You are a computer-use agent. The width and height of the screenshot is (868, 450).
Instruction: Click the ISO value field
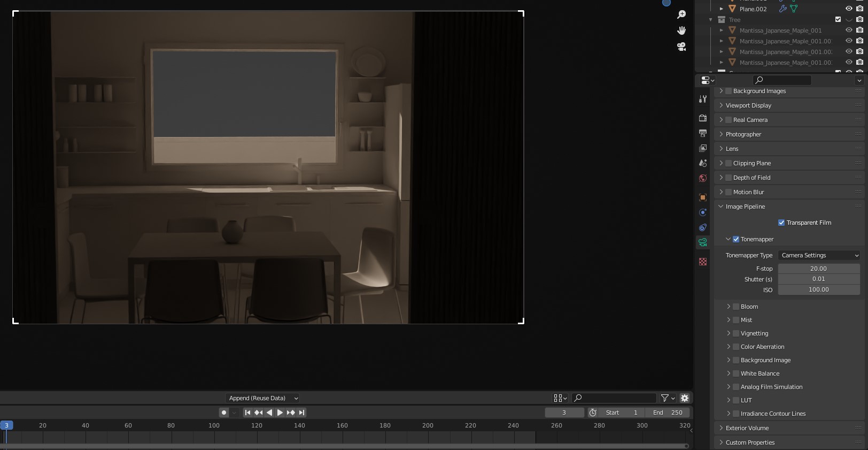pyautogui.click(x=818, y=289)
